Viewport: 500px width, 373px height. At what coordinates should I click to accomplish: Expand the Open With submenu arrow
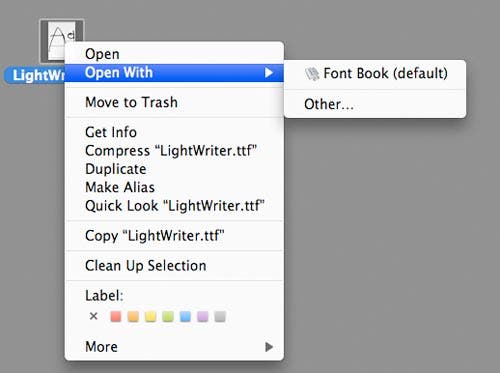[x=269, y=73]
